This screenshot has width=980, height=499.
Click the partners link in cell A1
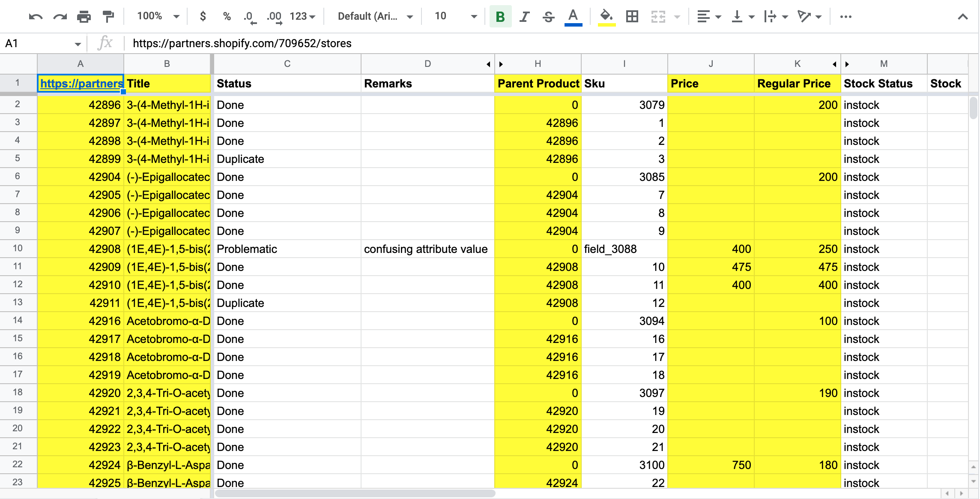81,84
